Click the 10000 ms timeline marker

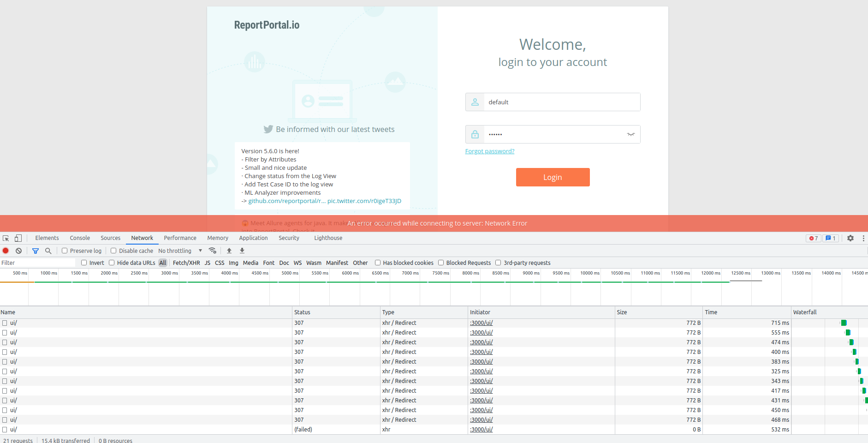590,273
